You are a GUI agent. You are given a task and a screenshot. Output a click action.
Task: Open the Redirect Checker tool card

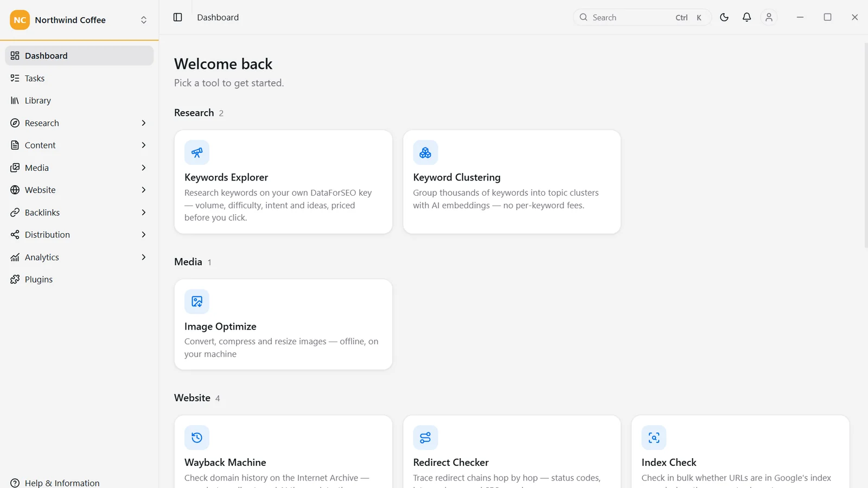(512, 452)
